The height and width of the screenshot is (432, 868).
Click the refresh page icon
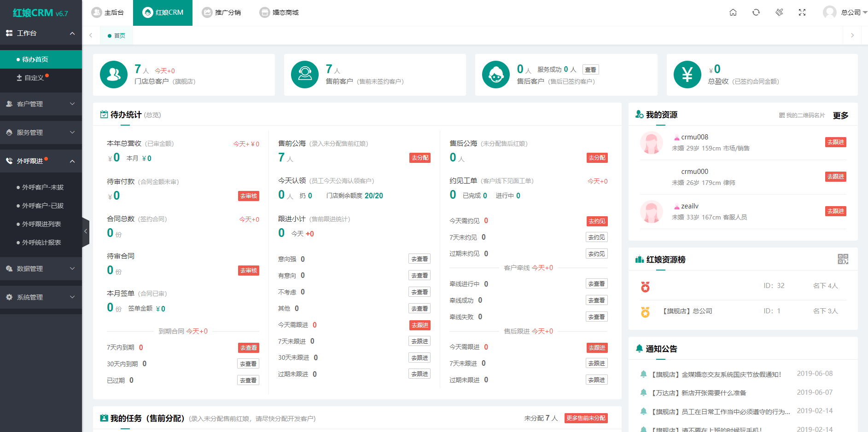[x=756, y=12]
